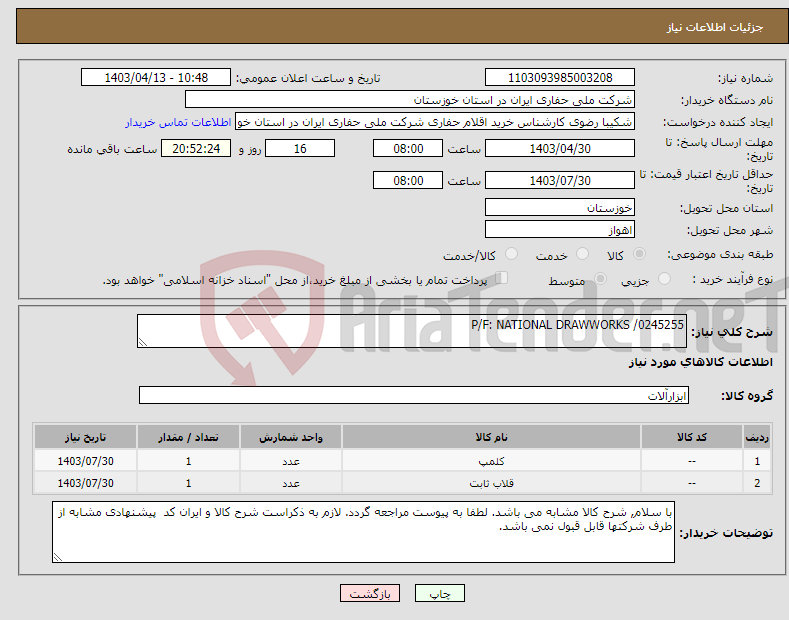Click the شماره نیاز field 1103093985003208

click(560, 78)
